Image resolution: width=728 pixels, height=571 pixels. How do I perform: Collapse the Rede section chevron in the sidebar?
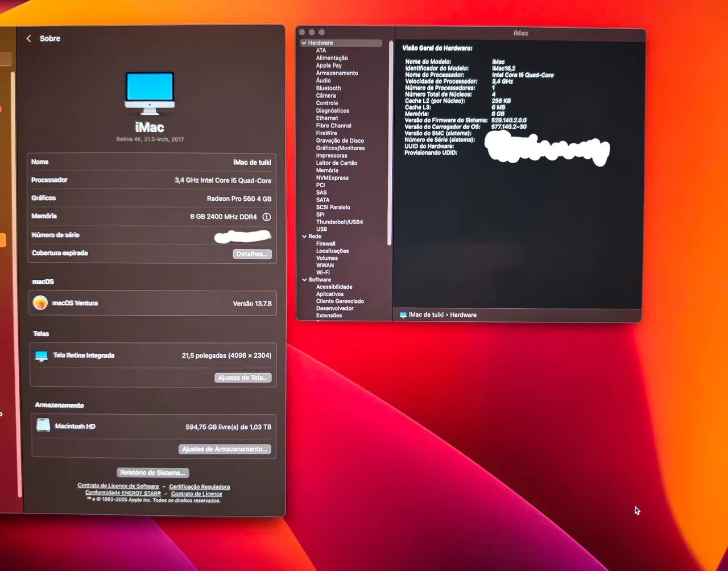tap(304, 237)
